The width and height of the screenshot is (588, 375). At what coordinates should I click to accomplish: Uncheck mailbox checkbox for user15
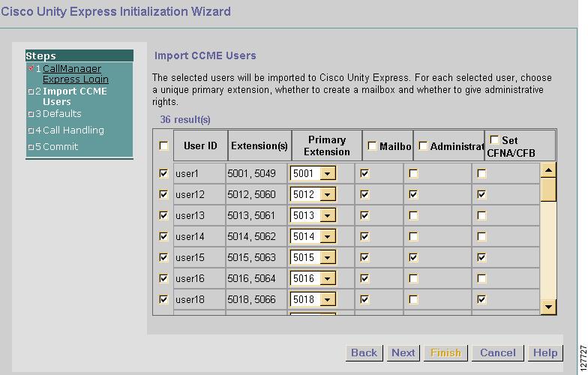[364, 257]
